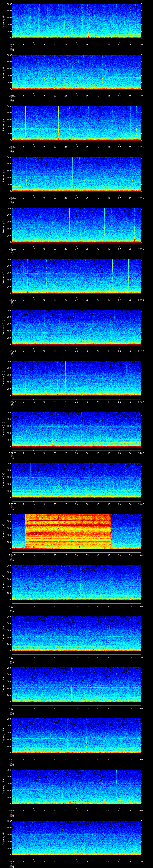153x868 pixels.
Task: Select the 25:00 end time label
Action: click(x=141, y=555)
